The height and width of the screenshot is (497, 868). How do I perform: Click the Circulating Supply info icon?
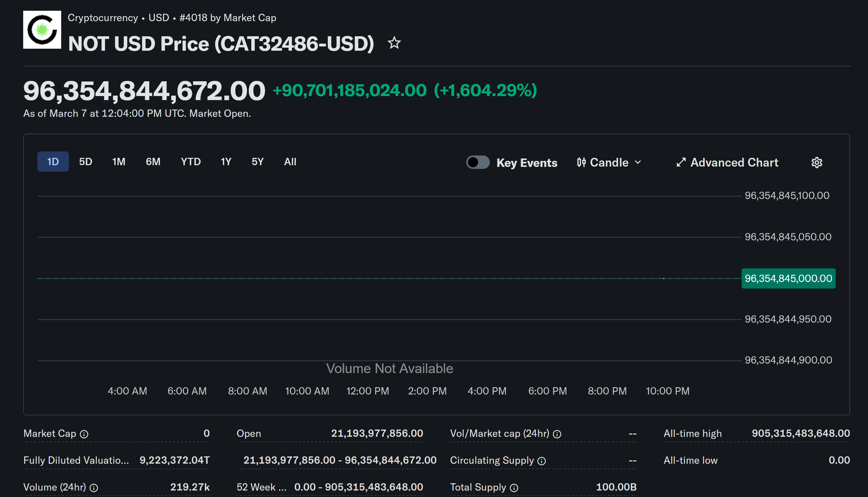pos(542,461)
